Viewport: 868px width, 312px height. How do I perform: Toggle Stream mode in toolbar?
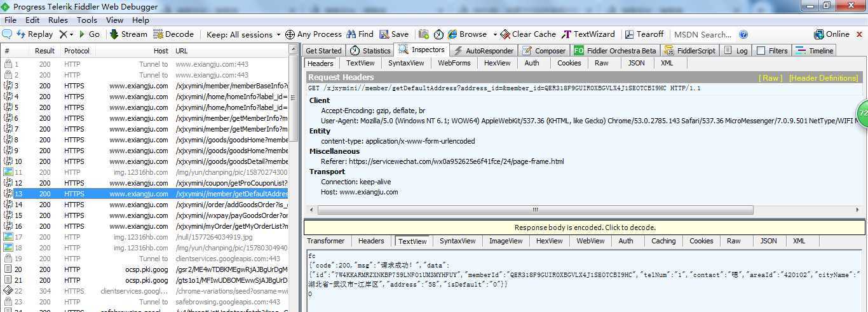pos(128,34)
